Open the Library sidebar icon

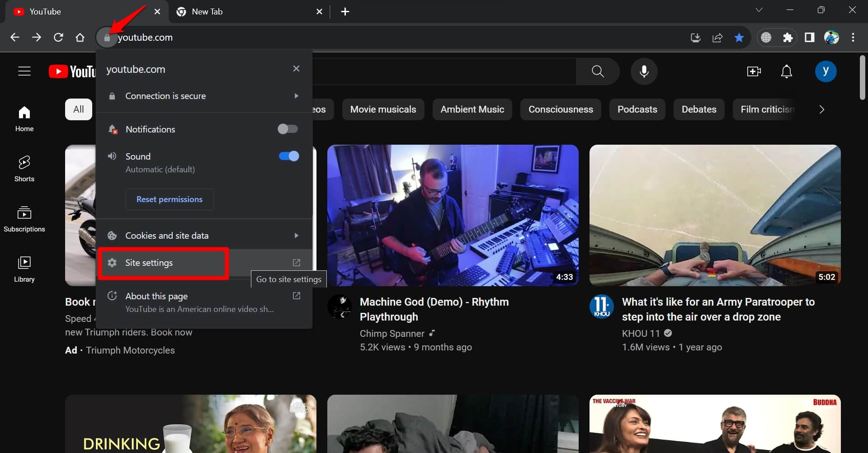[24, 269]
